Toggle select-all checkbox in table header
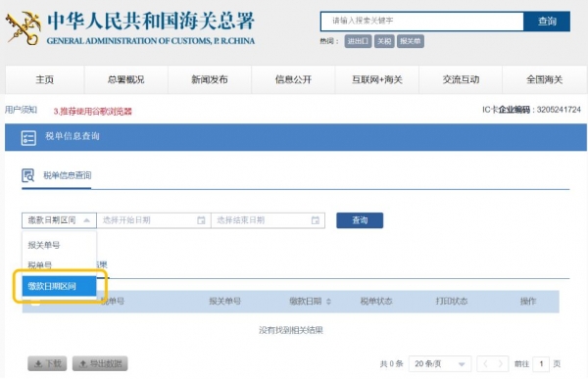 35,301
